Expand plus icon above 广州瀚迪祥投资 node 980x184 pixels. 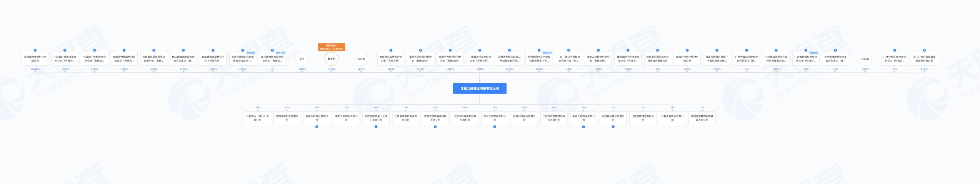pyautogui.click(x=480, y=50)
